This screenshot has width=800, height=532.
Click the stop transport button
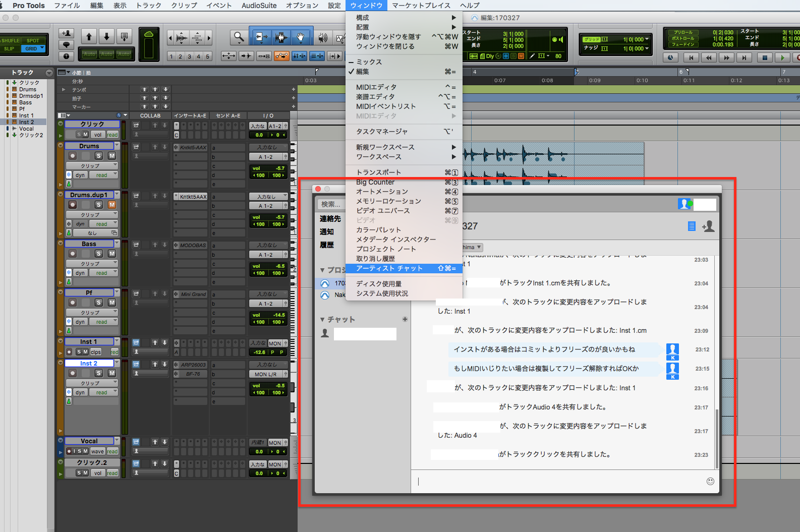click(765, 57)
